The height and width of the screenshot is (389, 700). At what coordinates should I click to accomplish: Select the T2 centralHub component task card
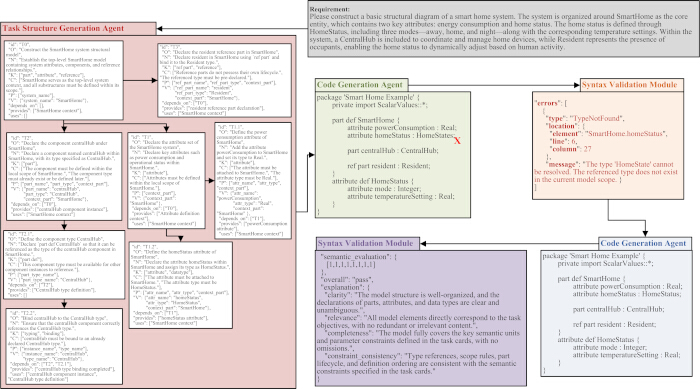coord(64,176)
